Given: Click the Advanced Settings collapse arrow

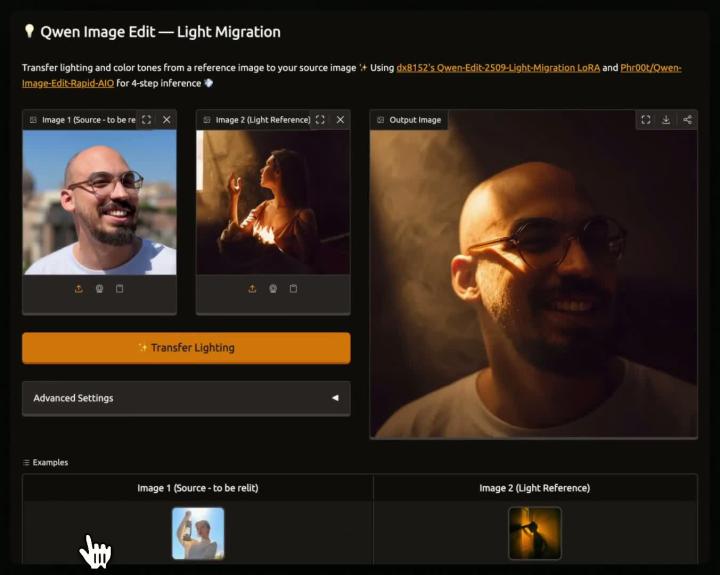Looking at the screenshot, I should tap(335, 398).
